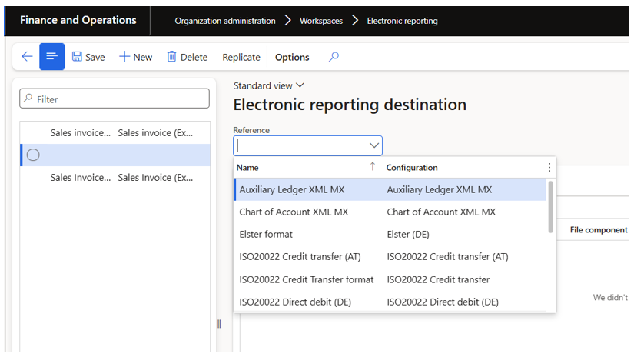This screenshot has width=644, height=354.
Task: Click the splitter handle beside list pane
Action: point(219,324)
